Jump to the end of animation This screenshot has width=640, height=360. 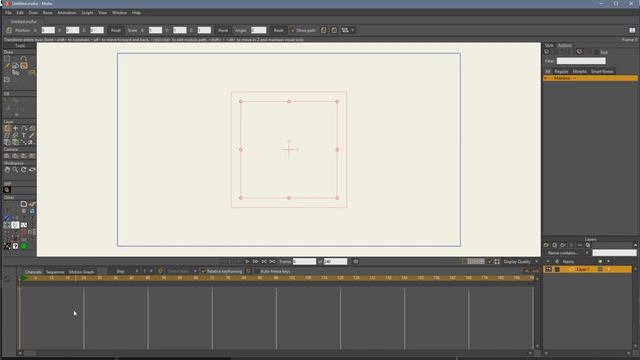pyautogui.click(x=272, y=262)
